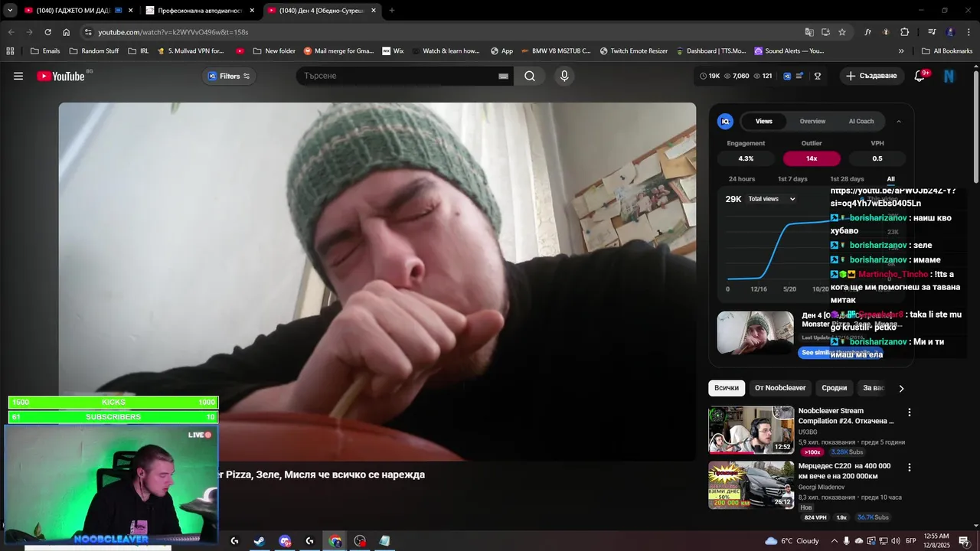Open the Twitch Emote Resizer bookmark
The height and width of the screenshot is (551, 980).
click(634, 51)
